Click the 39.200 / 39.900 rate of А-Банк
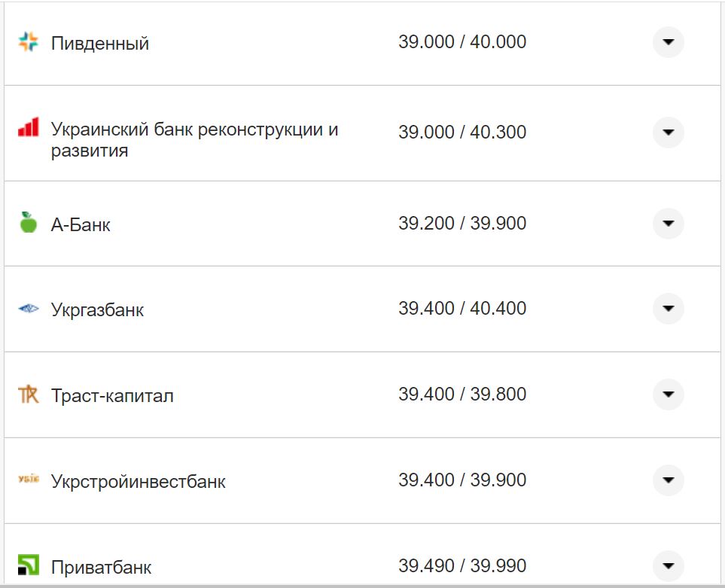 point(463,224)
